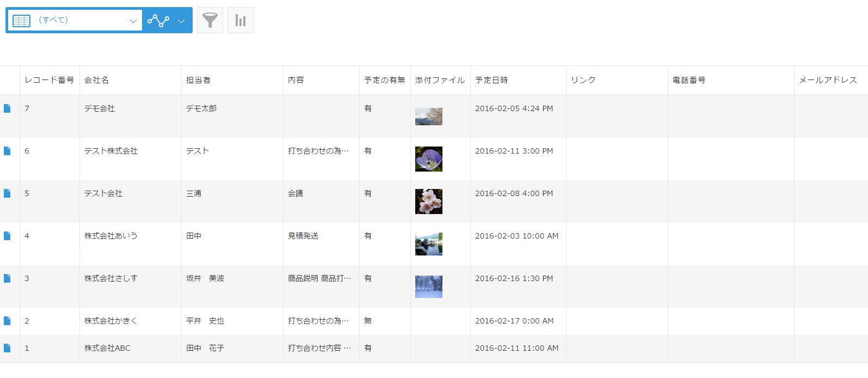View the cherry blossom attachment thumbnail
868x378 pixels.
tap(428, 202)
